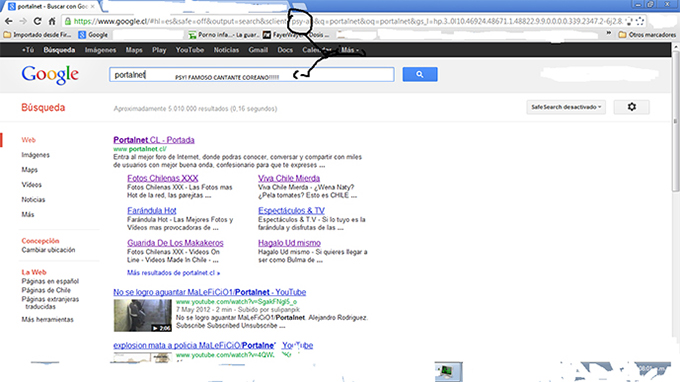Close the portalnet browser tab
Viewport: 680px width, 382px height.
(92, 7)
